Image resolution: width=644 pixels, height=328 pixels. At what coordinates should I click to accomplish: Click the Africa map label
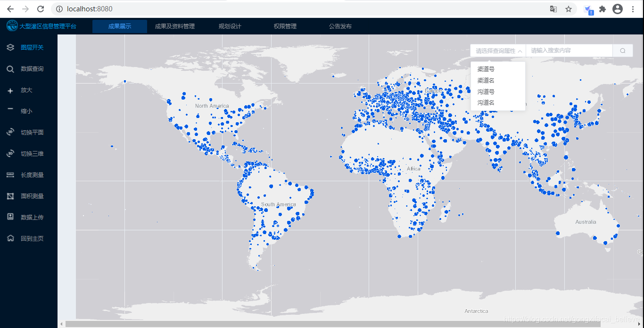pyautogui.click(x=413, y=168)
